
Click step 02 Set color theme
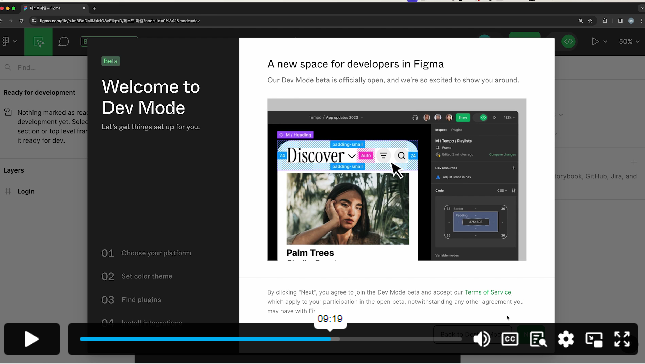pos(137,276)
